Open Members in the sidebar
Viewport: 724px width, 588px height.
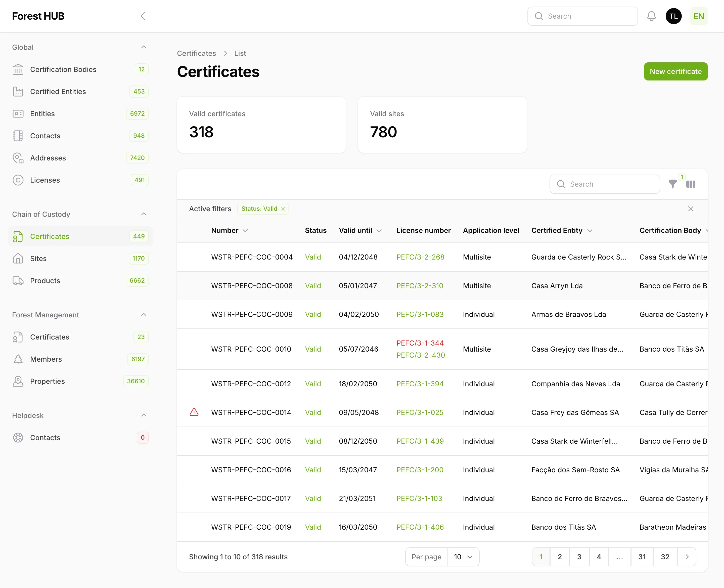tap(80, 359)
